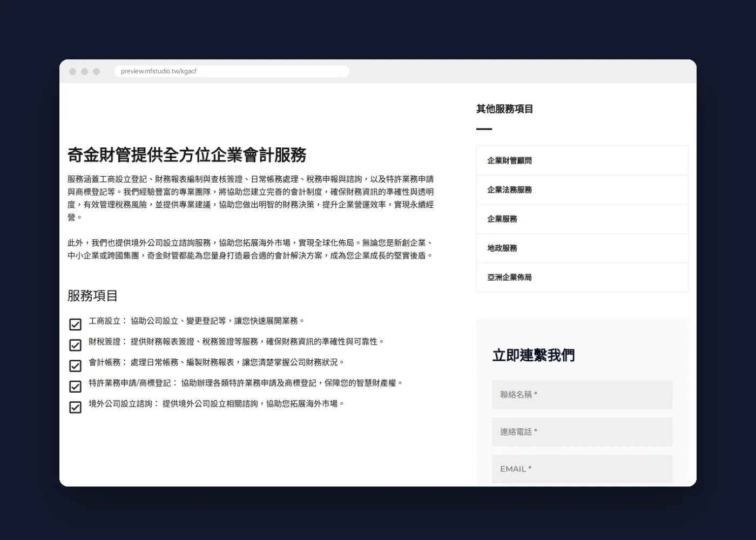
Task: Select 地政服務 in the sidebar list
Action: click(x=582, y=248)
